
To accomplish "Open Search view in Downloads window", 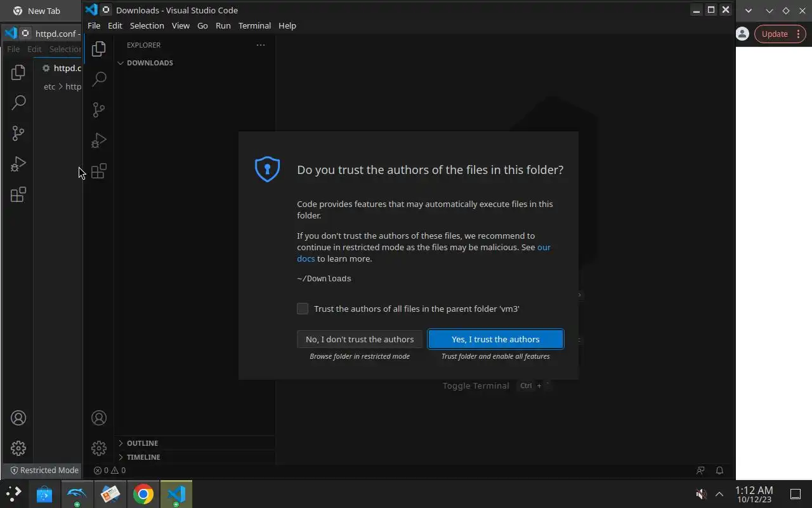I will [x=98, y=79].
